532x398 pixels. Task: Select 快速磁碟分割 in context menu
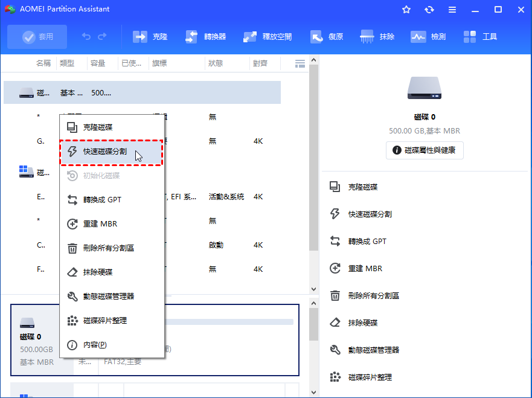(x=112, y=152)
